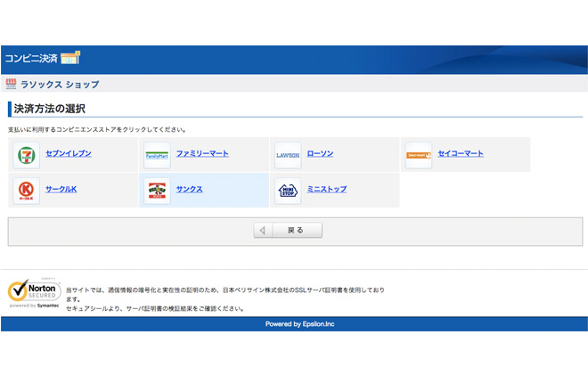Open the ファミリーマート payment link

[202, 153]
